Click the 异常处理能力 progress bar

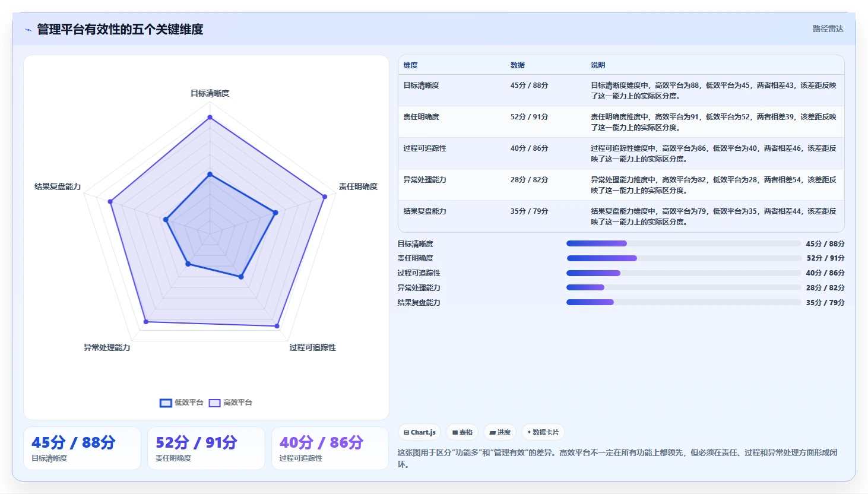(683, 287)
